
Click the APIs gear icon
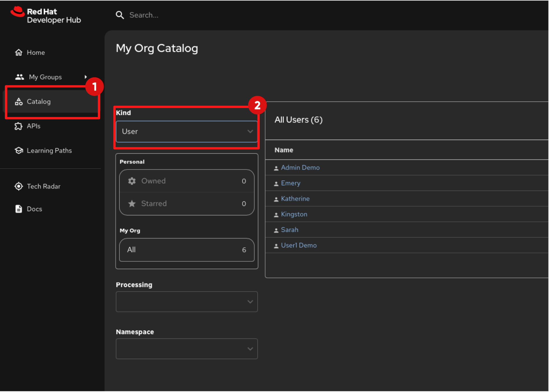(18, 126)
